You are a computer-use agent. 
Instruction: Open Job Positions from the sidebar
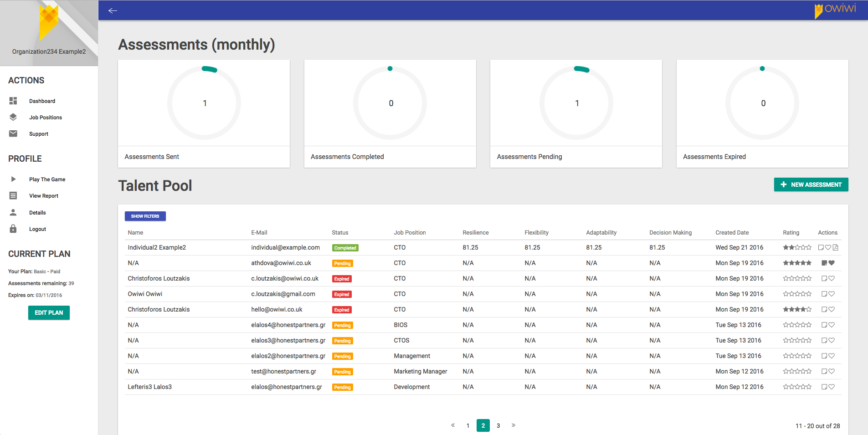coord(46,118)
